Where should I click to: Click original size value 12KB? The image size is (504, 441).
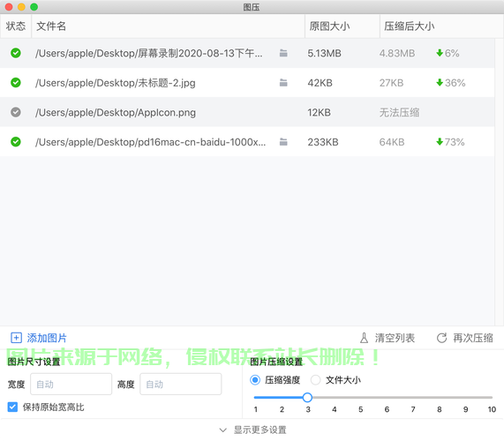[x=319, y=112]
